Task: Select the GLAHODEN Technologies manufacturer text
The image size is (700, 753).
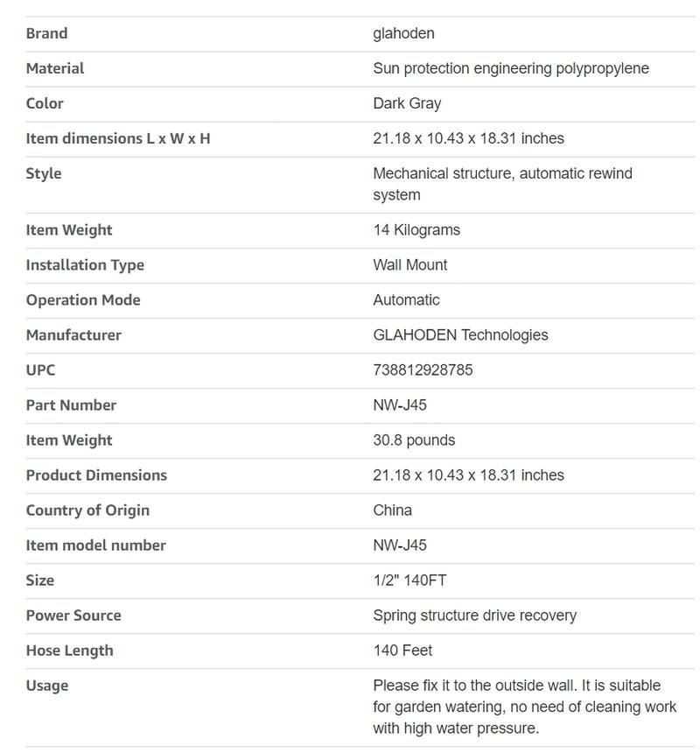Action: pyautogui.click(x=460, y=335)
